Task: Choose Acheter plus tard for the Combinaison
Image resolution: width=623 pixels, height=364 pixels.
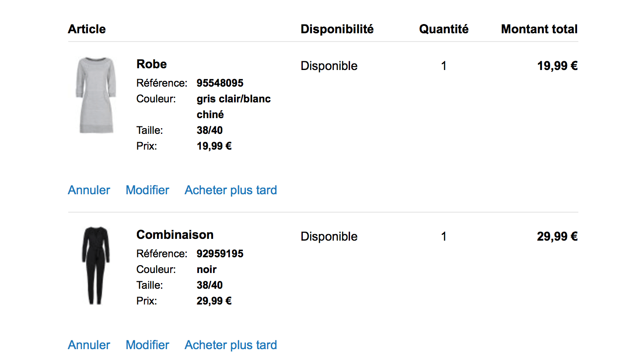Action: pyautogui.click(x=231, y=345)
